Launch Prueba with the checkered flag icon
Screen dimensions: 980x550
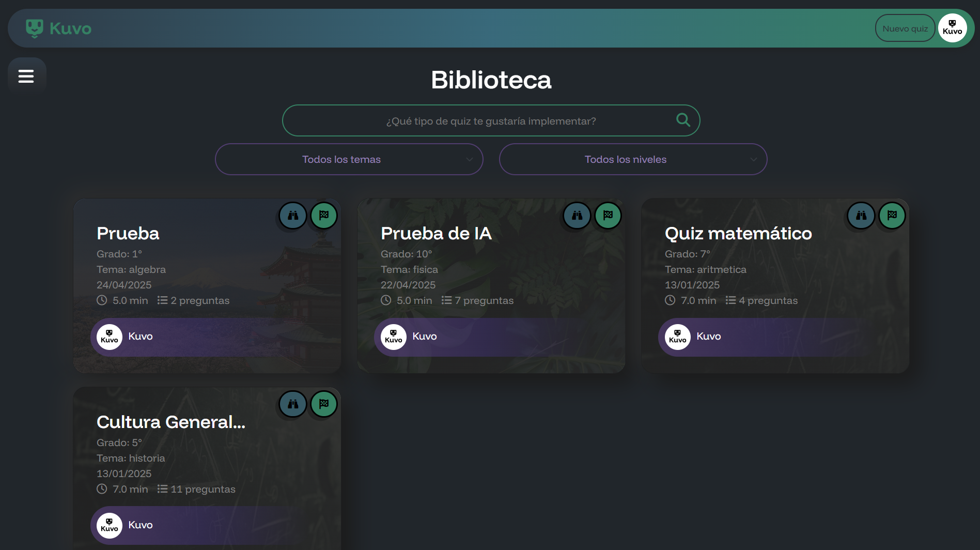tap(323, 216)
